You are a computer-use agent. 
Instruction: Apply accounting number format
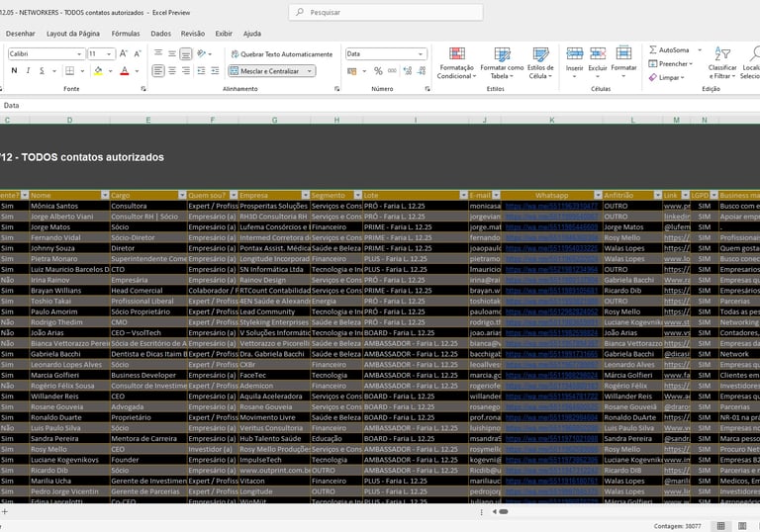click(352, 71)
